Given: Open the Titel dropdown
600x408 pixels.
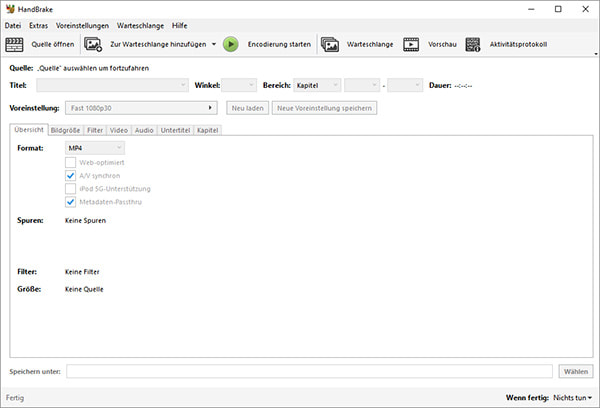Looking at the screenshot, I should click(x=112, y=85).
